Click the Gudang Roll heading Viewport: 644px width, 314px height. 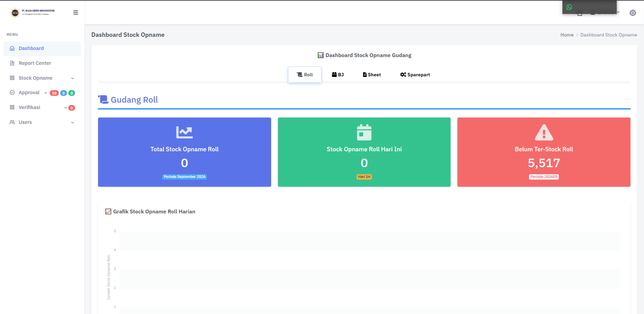134,100
